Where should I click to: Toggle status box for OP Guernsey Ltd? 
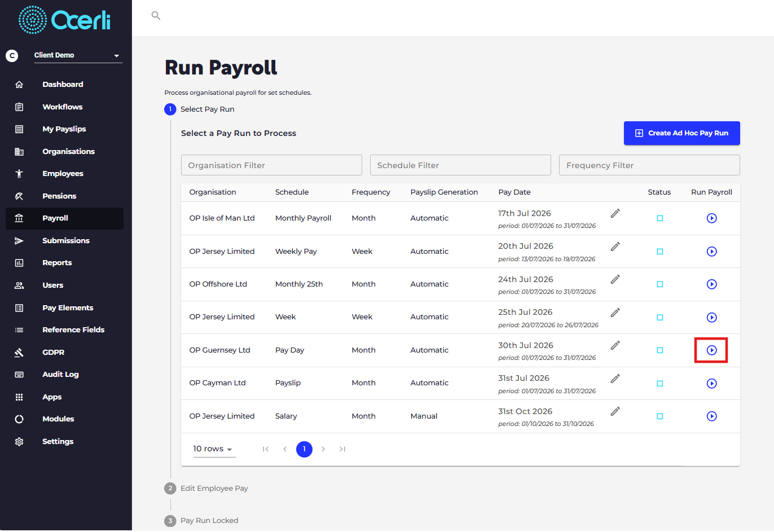pyautogui.click(x=659, y=350)
